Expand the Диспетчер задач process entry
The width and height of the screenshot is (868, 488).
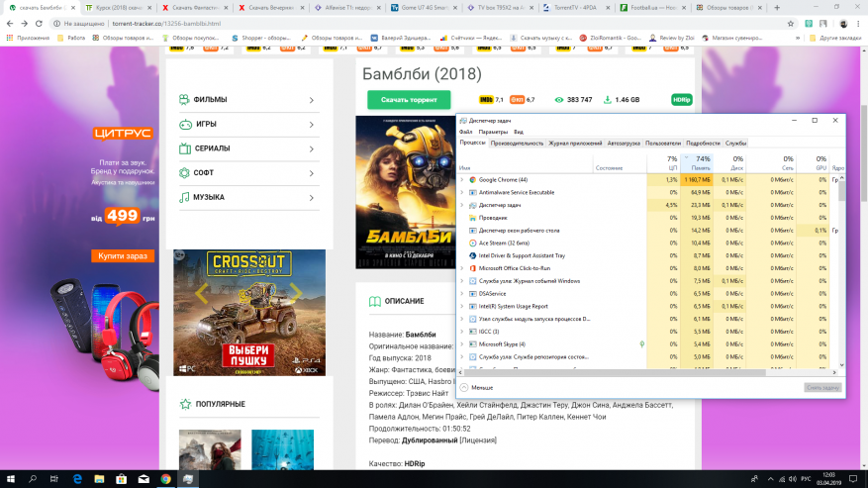[462, 205]
